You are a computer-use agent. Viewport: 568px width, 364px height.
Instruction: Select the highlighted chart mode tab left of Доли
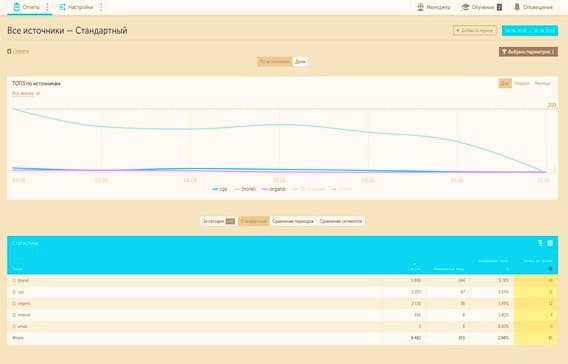(x=275, y=62)
